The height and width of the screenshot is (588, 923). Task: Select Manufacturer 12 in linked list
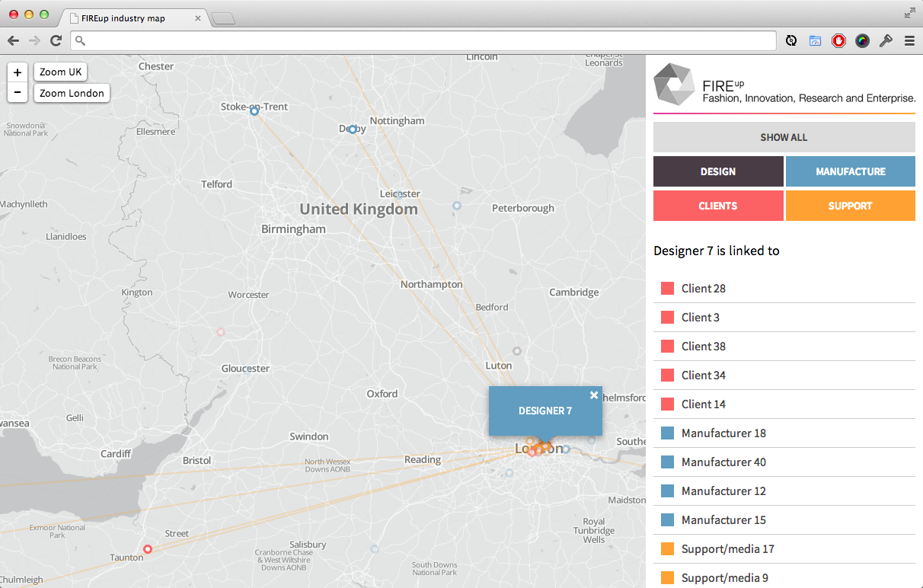(x=784, y=491)
